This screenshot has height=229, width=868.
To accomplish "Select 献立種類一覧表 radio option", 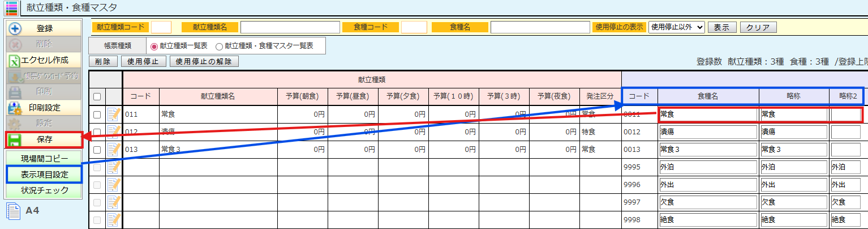I will (x=154, y=46).
